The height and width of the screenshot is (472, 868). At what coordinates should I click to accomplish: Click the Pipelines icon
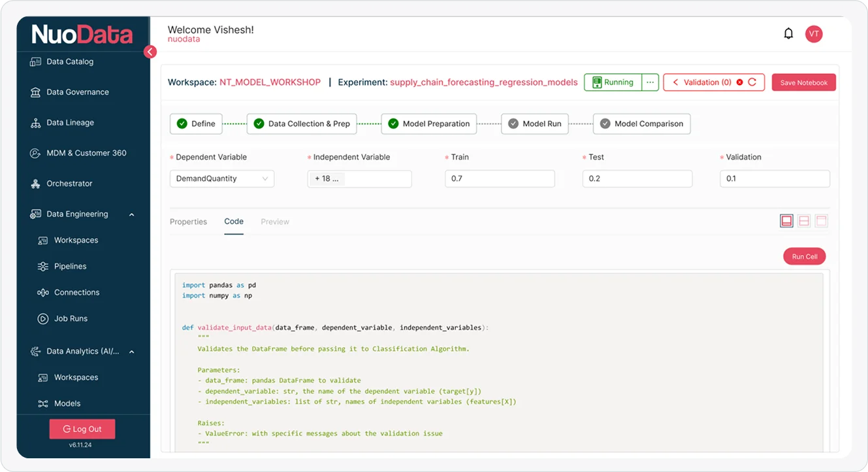pyautogui.click(x=43, y=267)
